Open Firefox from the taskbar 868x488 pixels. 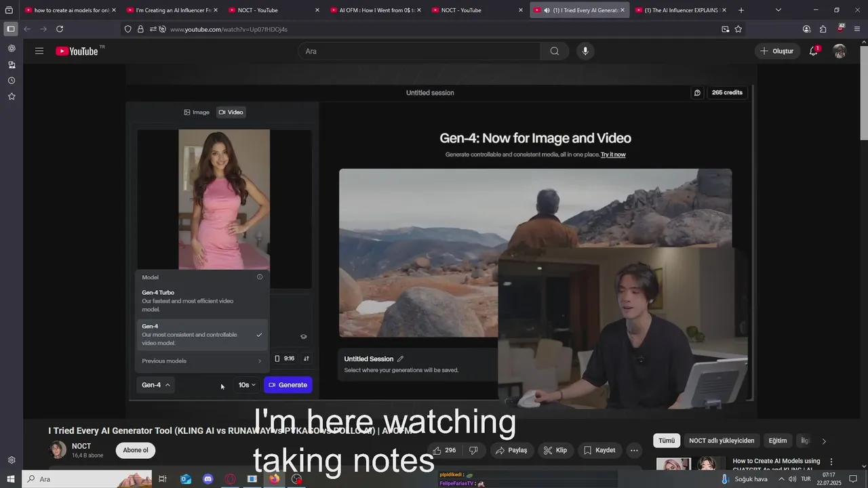coord(274,479)
